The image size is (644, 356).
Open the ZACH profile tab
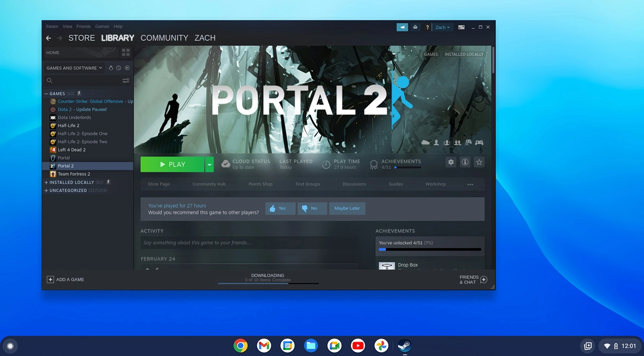(x=205, y=38)
